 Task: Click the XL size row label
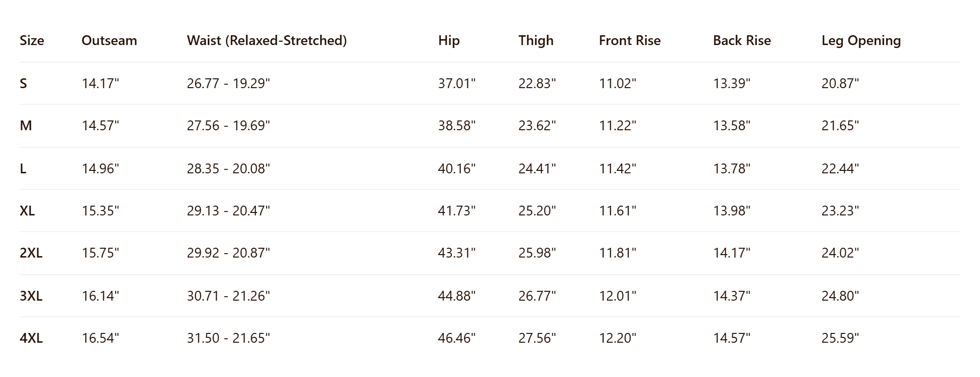click(x=27, y=211)
